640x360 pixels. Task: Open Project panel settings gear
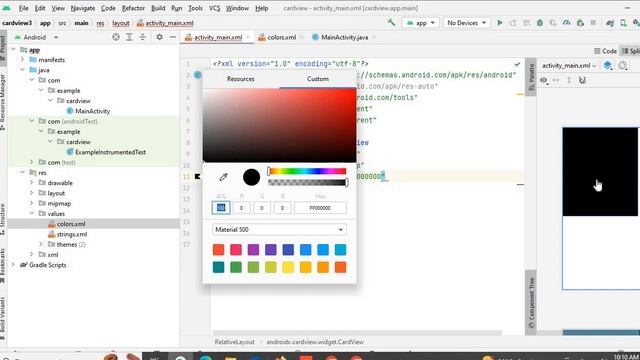159,37
